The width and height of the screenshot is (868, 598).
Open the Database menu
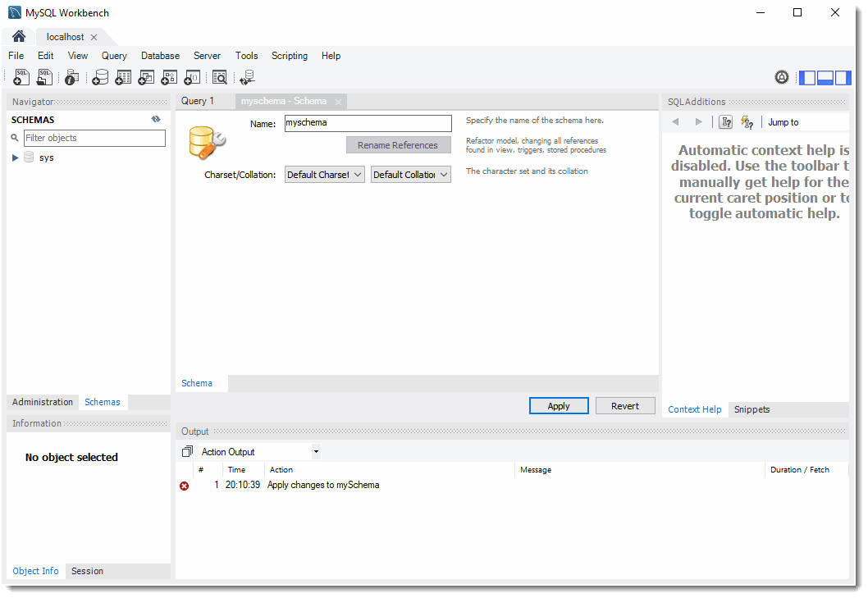click(160, 56)
